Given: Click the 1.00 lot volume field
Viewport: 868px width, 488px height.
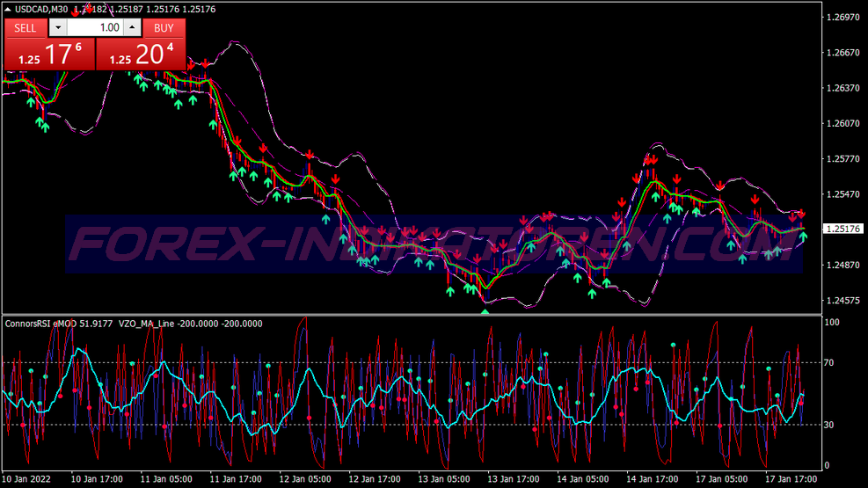Looking at the screenshot, I should tap(95, 27).
